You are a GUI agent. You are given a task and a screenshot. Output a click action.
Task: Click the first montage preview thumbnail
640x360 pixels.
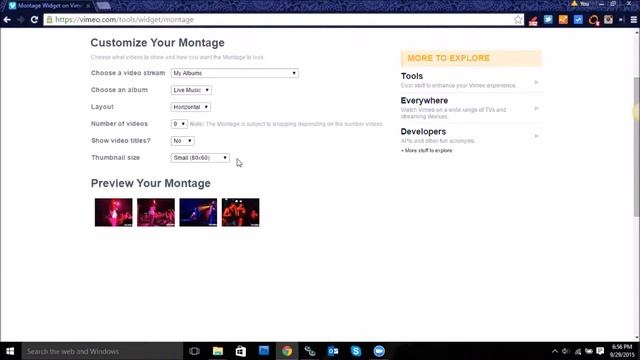click(x=113, y=212)
